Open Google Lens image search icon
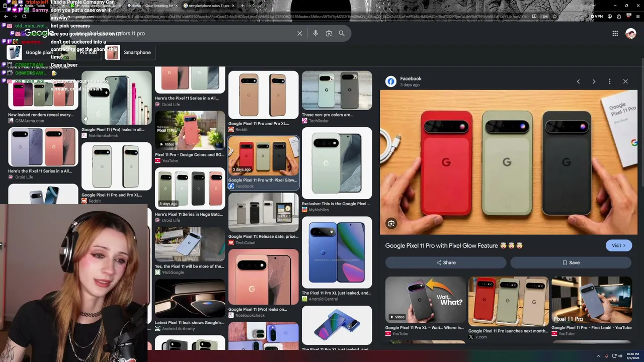The height and width of the screenshot is (362, 644). point(329,33)
